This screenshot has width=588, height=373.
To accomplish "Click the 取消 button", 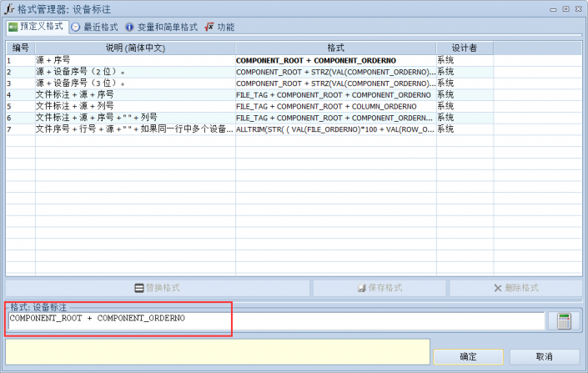I will tap(544, 356).
